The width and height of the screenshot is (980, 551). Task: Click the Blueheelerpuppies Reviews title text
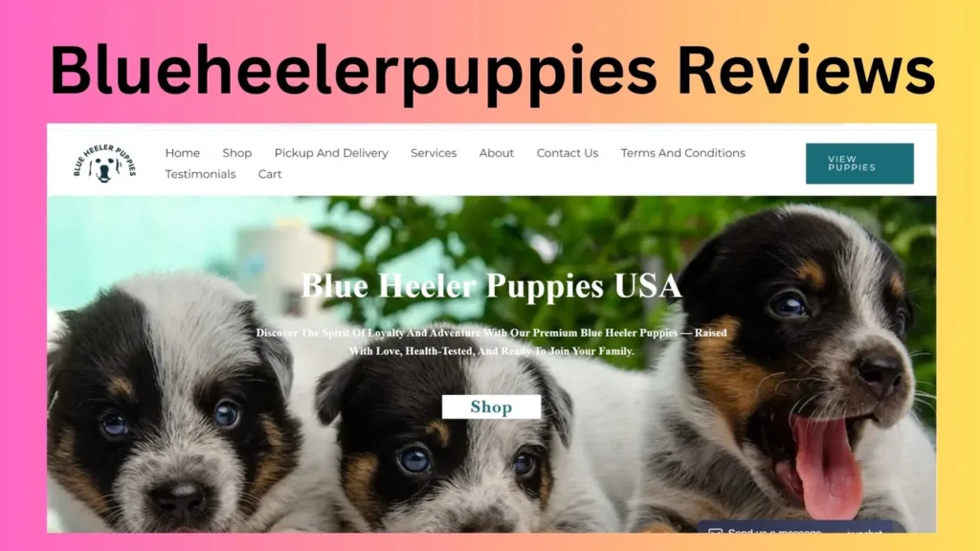tap(492, 70)
